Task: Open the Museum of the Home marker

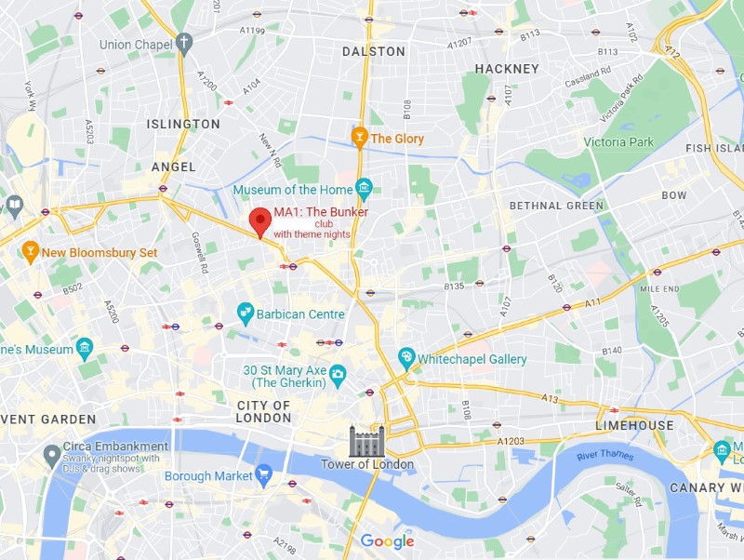Action: 365,190
